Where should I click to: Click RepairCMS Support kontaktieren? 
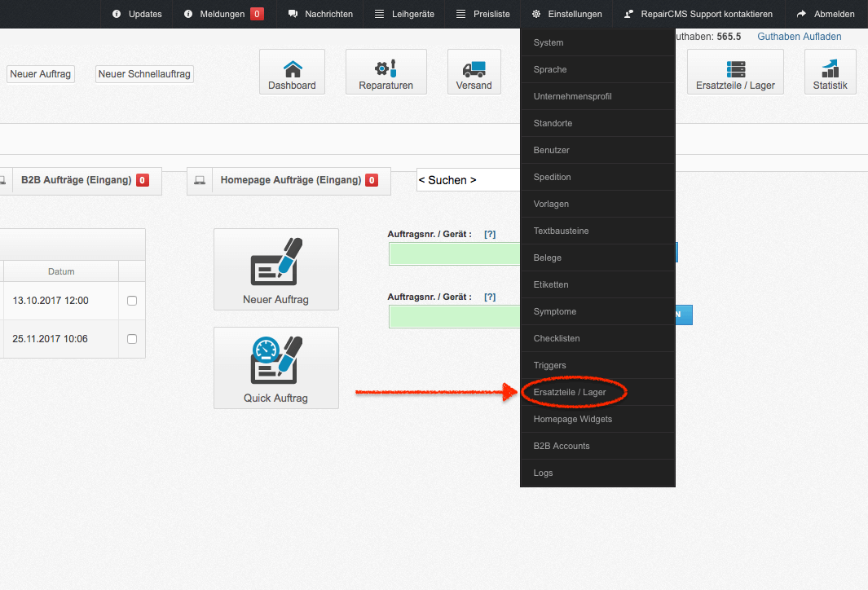pyautogui.click(x=698, y=14)
